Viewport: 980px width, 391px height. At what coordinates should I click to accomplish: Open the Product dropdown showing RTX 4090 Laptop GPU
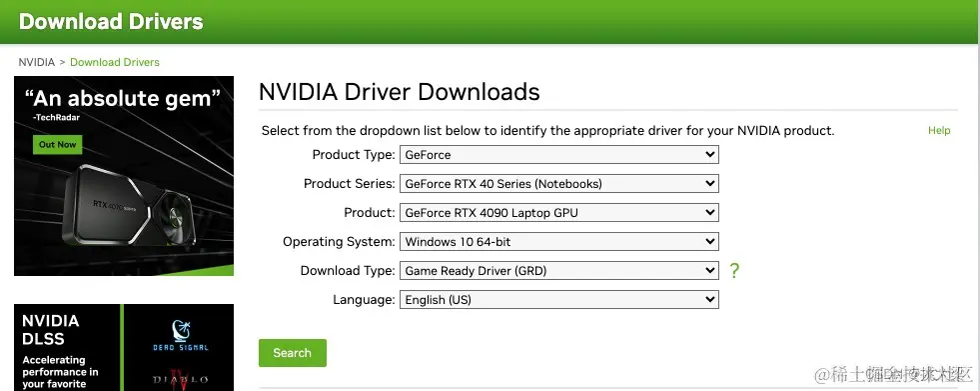click(x=558, y=213)
